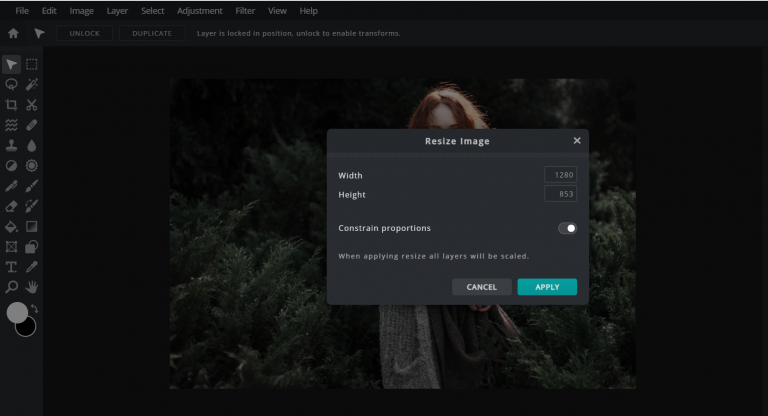768x416 pixels.
Task: Select the Zoom magnifier tool
Action: point(11,287)
